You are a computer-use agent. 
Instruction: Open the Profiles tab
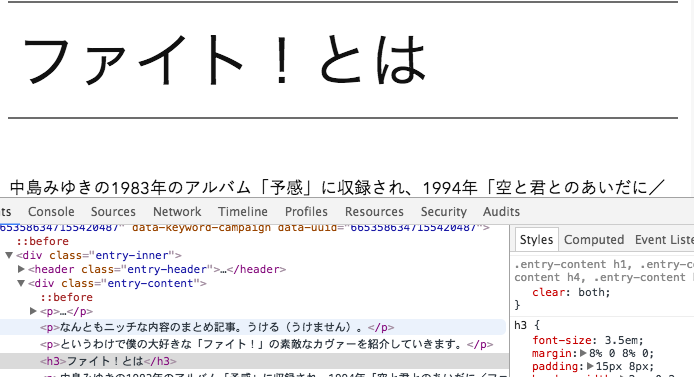click(306, 212)
